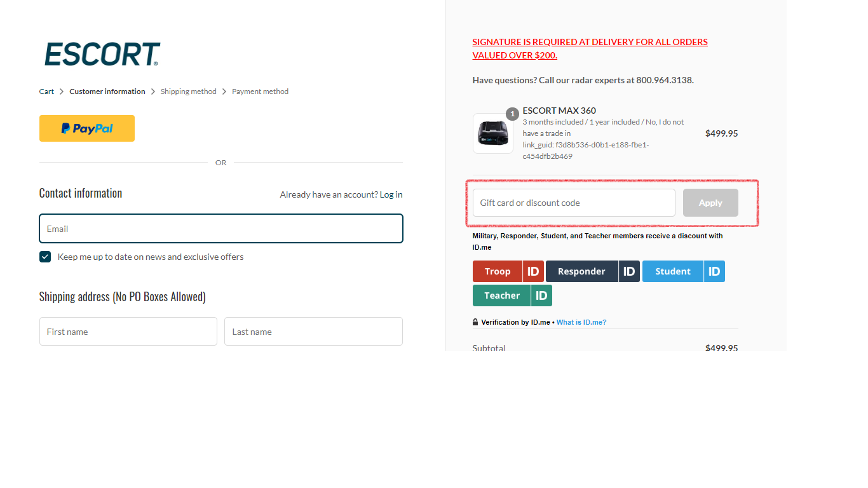Uncheck Keep me up to date checkbox

[x=45, y=257]
